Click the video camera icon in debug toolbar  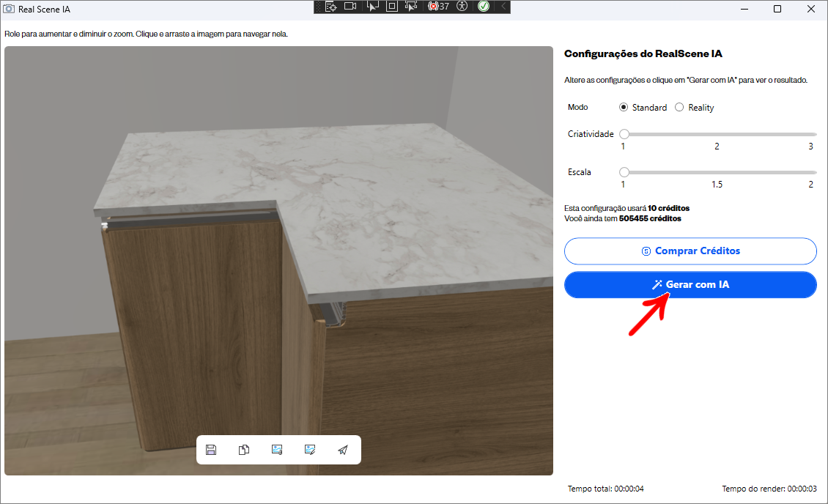pyautogui.click(x=350, y=7)
